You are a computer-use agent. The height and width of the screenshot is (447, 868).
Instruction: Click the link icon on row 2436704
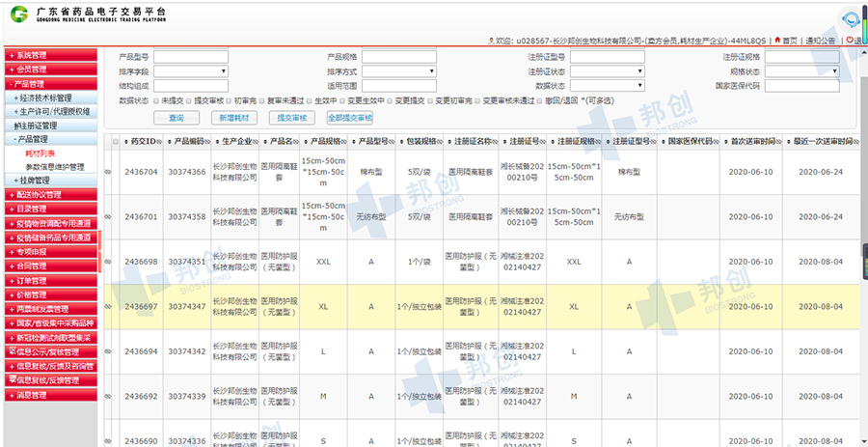(108, 172)
